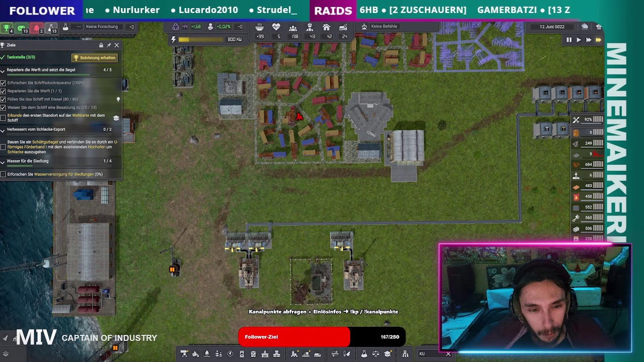Click the vehicles count showing 24
This screenshot has width=644, height=362.
tap(344, 36)
